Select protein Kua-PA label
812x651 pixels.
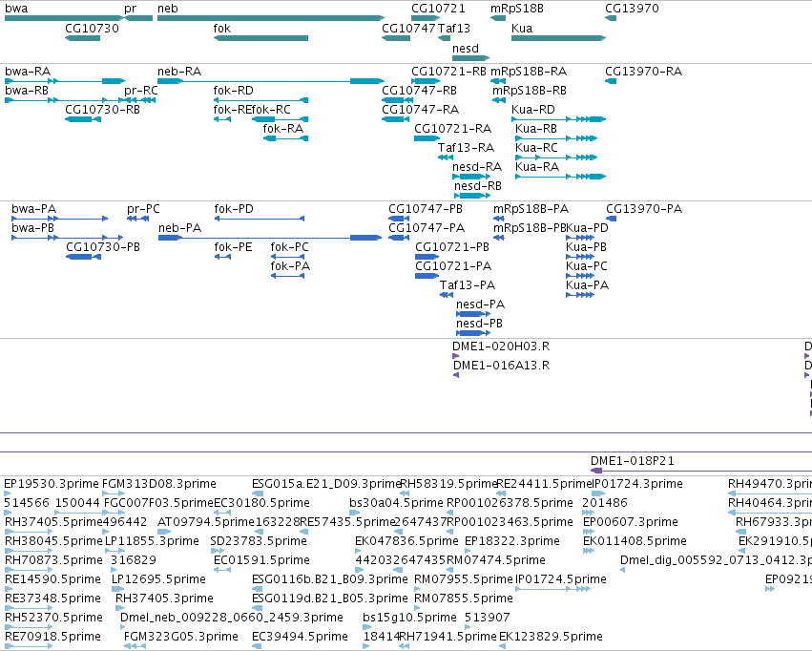click(x=587, y=285)
